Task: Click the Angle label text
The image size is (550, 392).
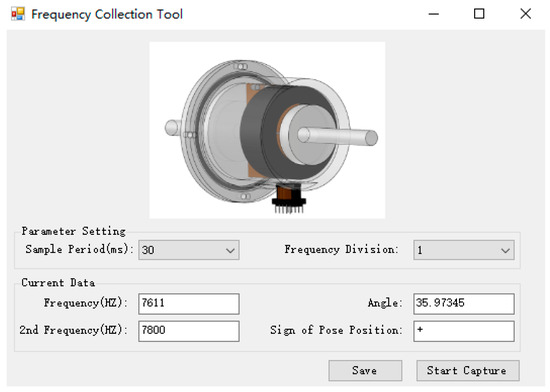Action: (385, 303)
